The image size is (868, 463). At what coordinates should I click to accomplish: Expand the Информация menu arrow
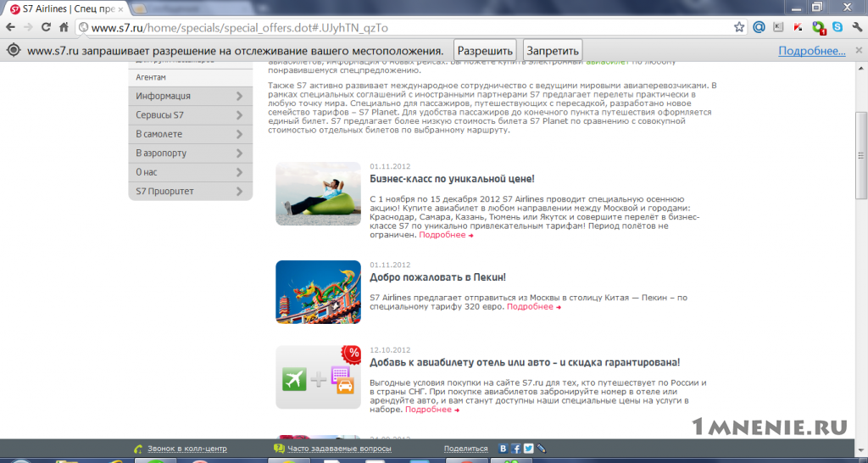239,97
